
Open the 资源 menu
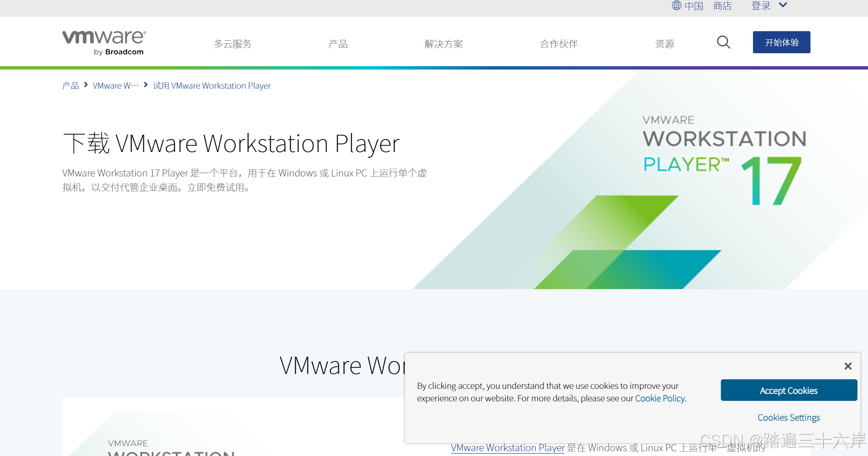pos(664,44)
